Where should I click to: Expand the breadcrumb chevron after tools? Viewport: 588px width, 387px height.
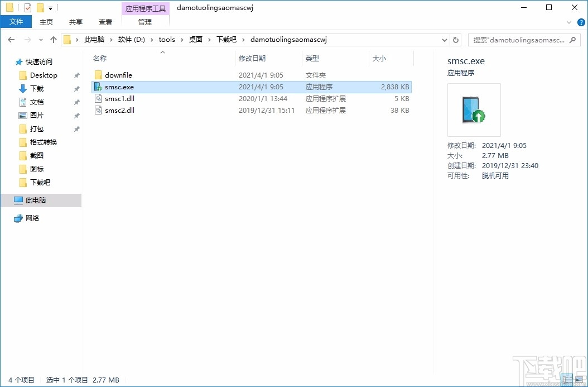click(182, 40)
